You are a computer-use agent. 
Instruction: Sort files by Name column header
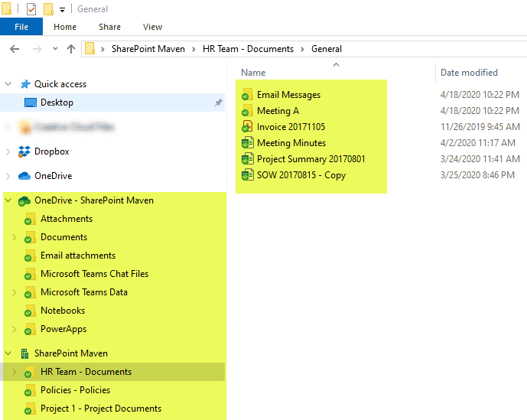[253, 73]
